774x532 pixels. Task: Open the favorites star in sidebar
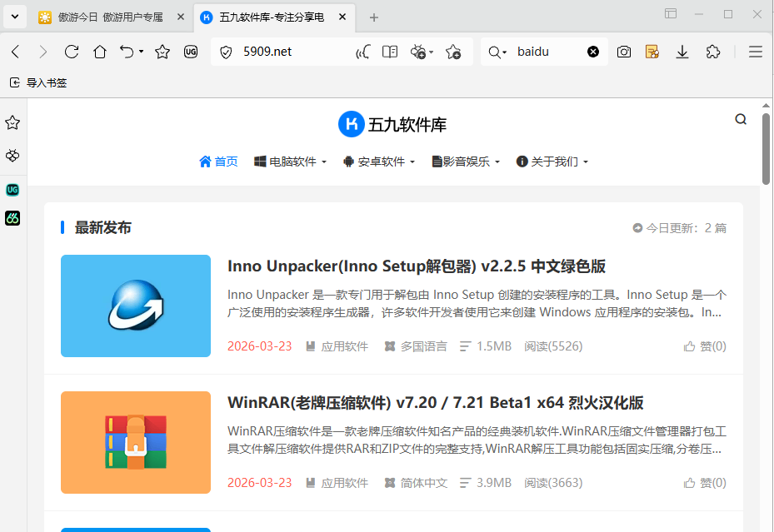click(x=12, y=123)
